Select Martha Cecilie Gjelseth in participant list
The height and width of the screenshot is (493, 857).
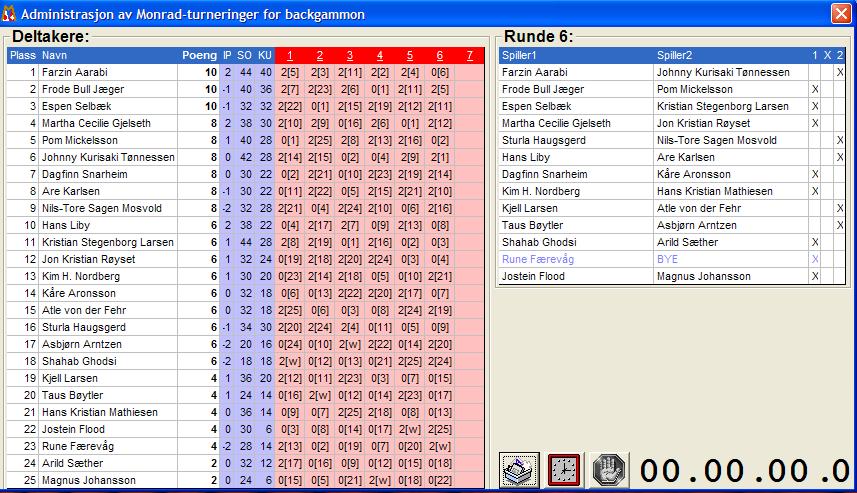(x=96, y=123)
